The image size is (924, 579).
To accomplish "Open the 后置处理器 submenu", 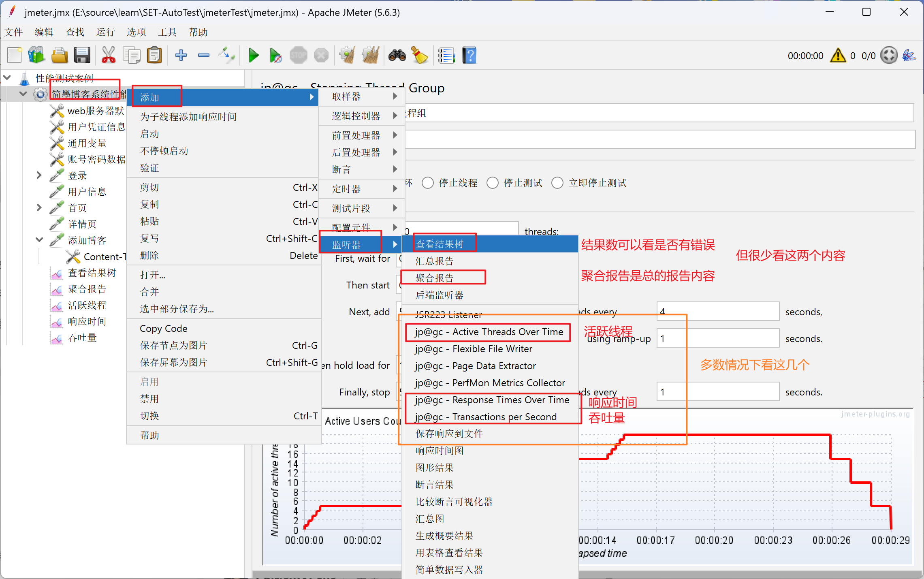I will (361, 152).
